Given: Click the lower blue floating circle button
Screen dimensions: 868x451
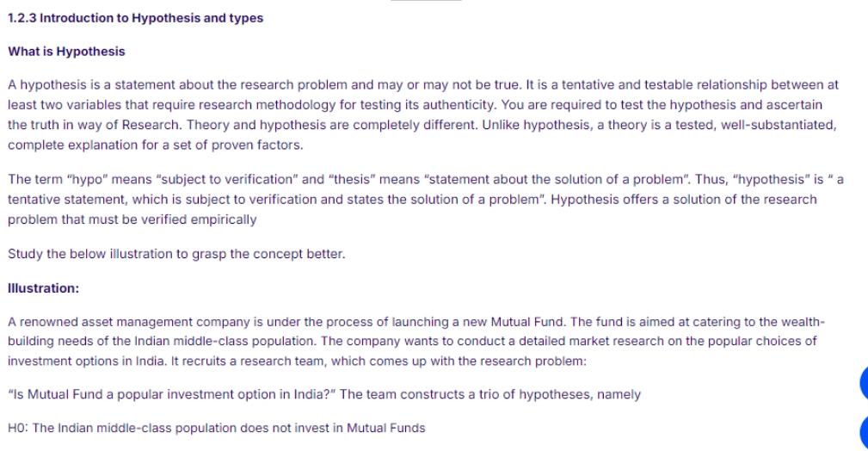Looking at the screenshot, I should pyautogui.click(x=864, y=432).
